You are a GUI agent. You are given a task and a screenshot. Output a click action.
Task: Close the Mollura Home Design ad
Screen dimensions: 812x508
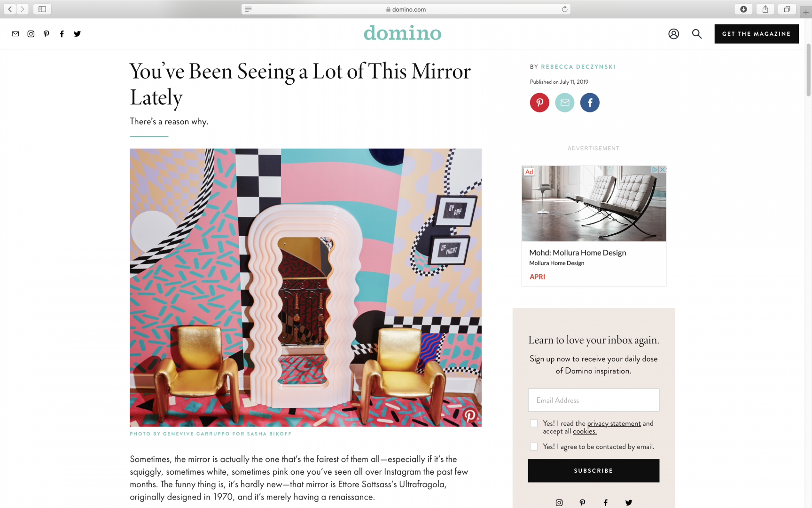(x=663, y=169)
